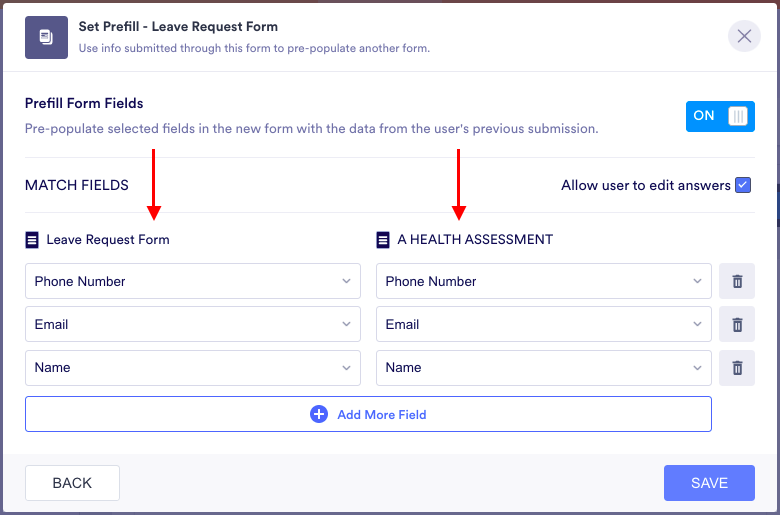Turn off the Prefill Form Fields switch
This screenshot has width=780, height=515.
tap(720, 116)
